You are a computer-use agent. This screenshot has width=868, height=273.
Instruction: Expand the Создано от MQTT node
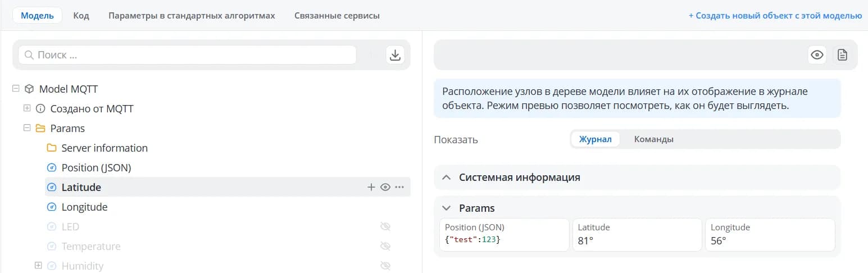[x=27, y=108]
